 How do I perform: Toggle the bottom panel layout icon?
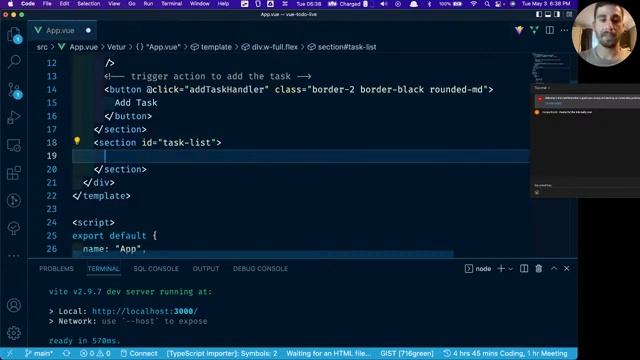(x=548, y=14)
